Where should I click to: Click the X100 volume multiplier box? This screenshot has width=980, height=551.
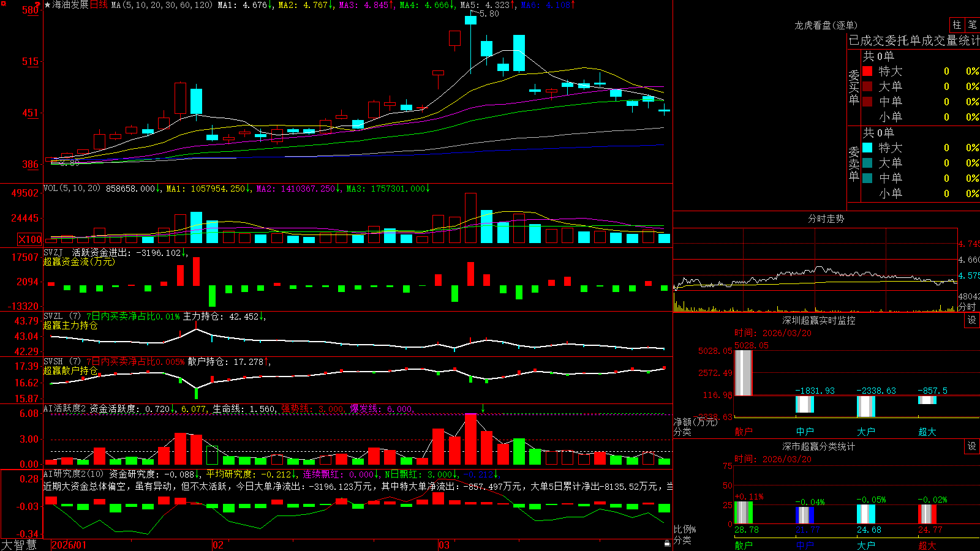[x=30, y=239]
